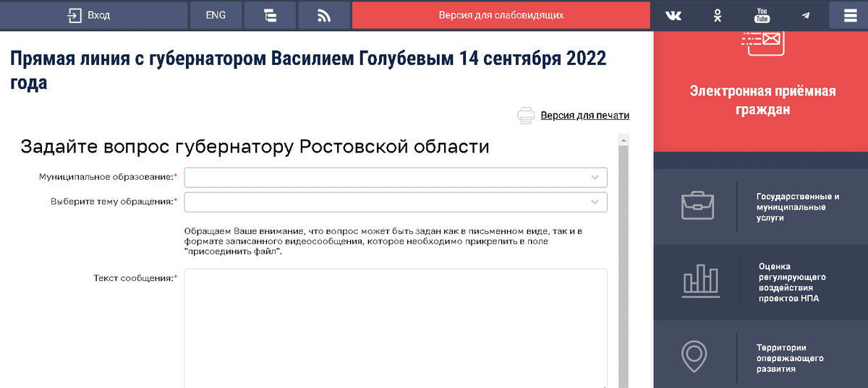Screen dimensions: 868x388
Task: Switch site language to ENG
Action: (216, 15)
